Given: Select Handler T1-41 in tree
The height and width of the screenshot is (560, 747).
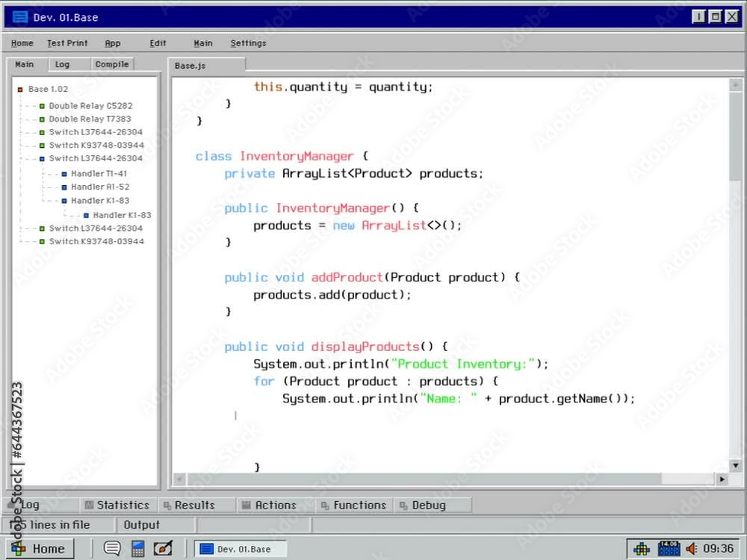Looking at the screenshot, I should point(99,174).
